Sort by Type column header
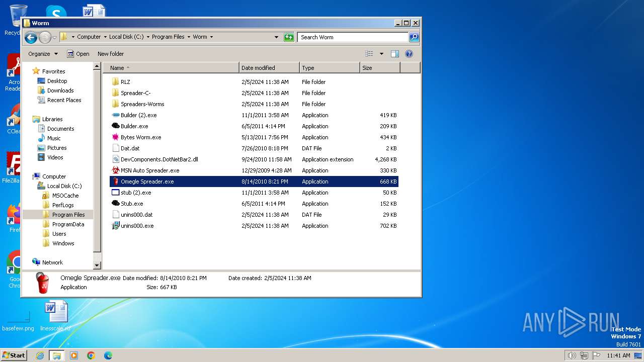The image size is (644, 362). (330, 68)
